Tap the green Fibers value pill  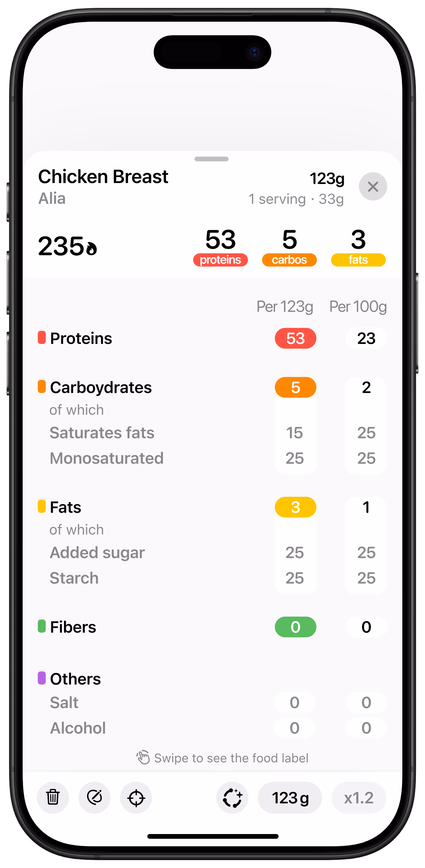point(295,627)
